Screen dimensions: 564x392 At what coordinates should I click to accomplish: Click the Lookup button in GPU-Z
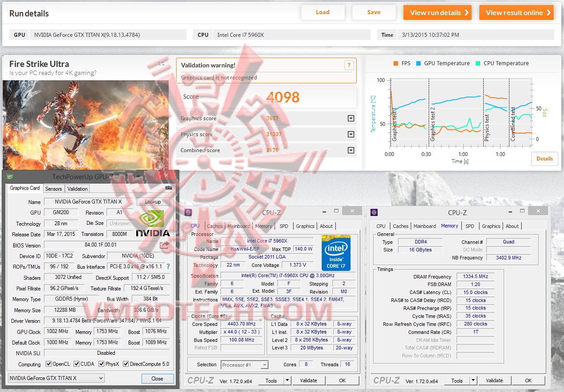153,202
